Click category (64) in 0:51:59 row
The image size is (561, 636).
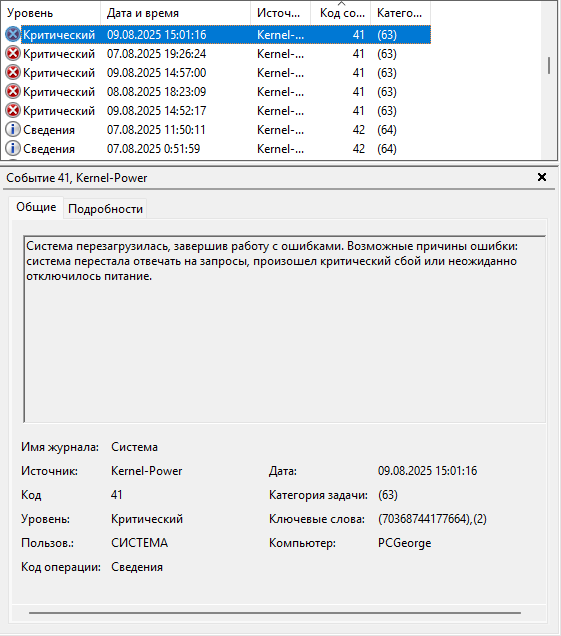(x=387, y=149)
